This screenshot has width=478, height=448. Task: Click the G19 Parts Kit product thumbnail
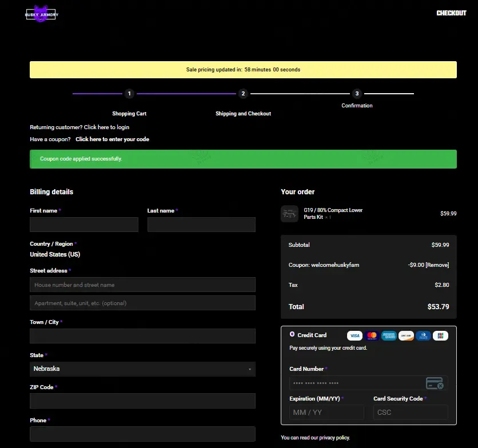pos(290,214)
